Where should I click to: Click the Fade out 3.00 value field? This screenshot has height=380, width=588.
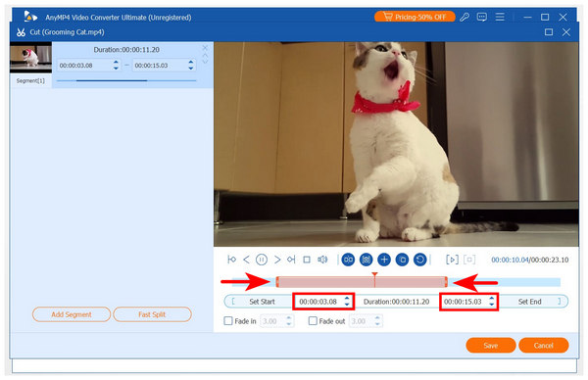tap(361, 321)
